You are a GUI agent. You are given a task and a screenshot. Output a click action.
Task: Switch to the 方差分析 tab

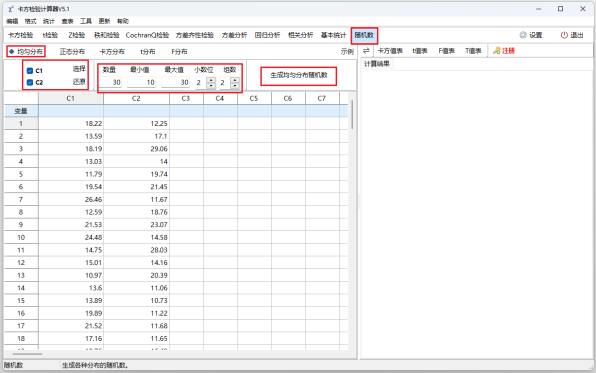coord(235,35)
